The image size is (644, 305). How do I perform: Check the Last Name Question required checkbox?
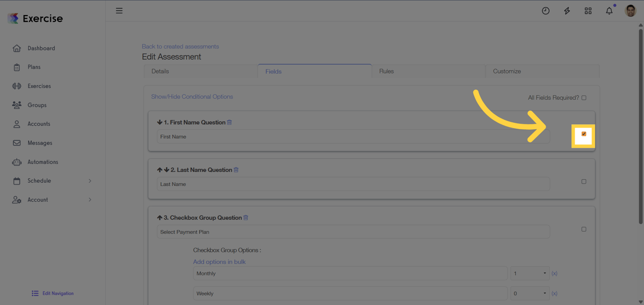[584, 182]
